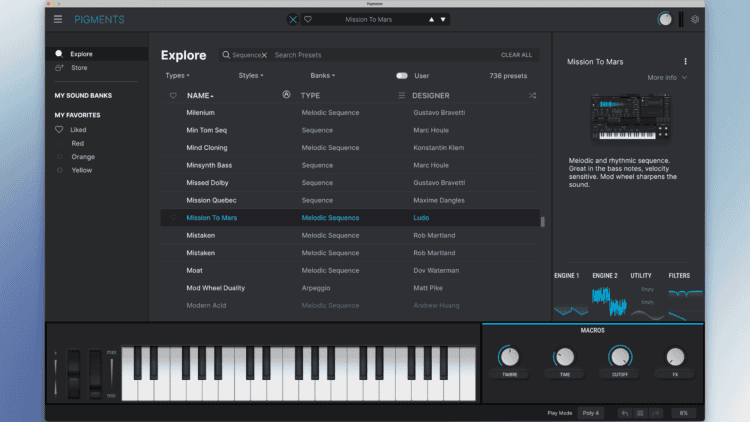This screenshot has height=422, width=750.
Task: Like Mission To Mars row heart
Action: (173, 218)
